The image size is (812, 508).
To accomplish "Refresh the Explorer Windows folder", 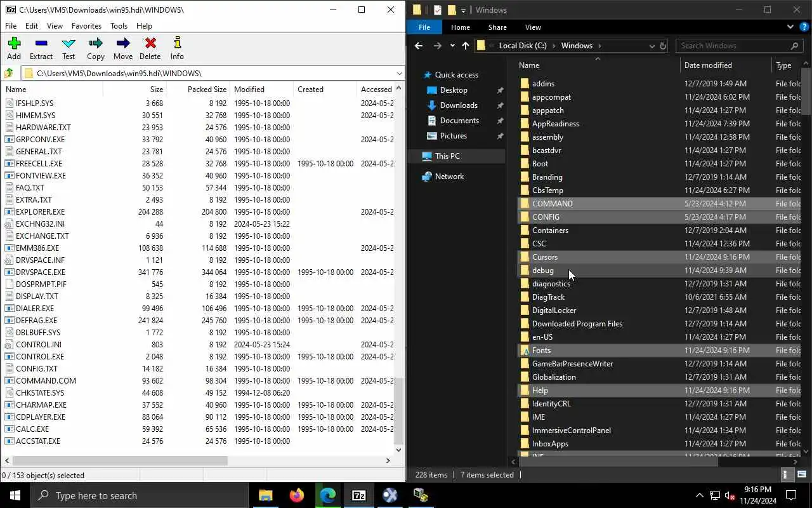I will (x=663, y=46).
